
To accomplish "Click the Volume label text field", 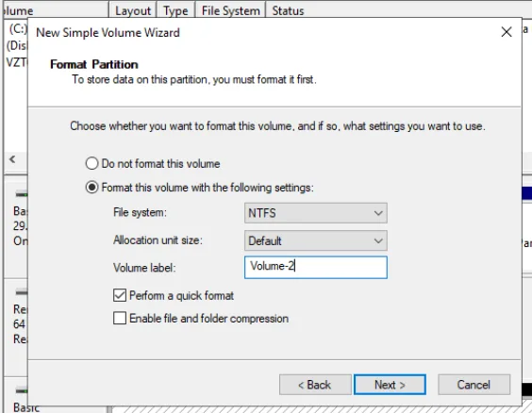I will 316,268.
